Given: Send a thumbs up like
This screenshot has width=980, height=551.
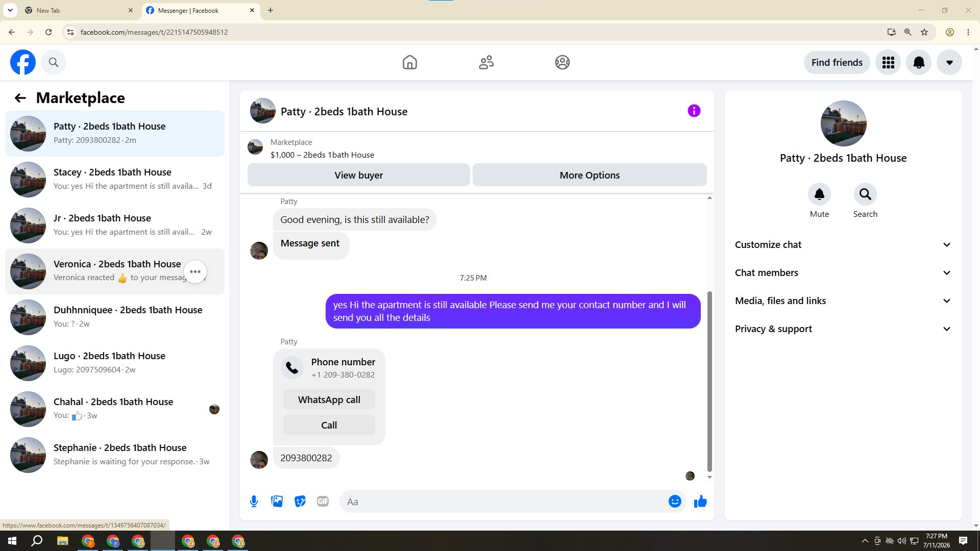Looking at the screenshot, I should click(700, 502).
